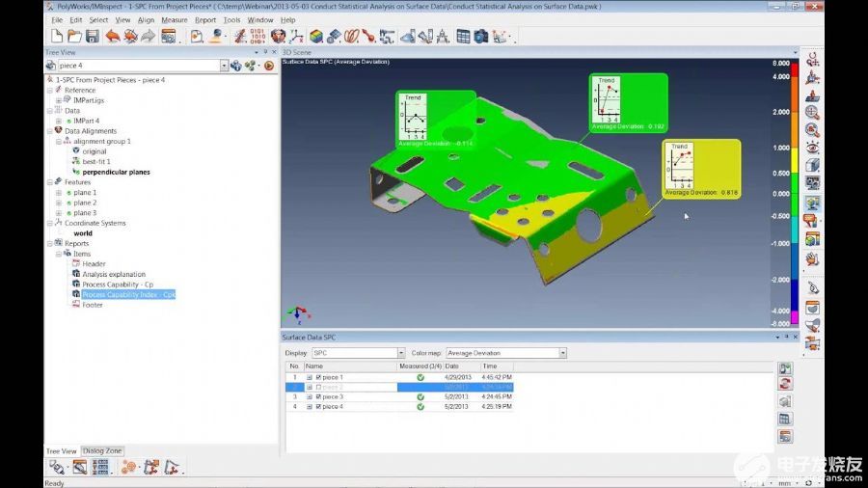Click magenta segment at color scale bottom
Viewport: 868px width, 488px height.
tap(795, 317)
